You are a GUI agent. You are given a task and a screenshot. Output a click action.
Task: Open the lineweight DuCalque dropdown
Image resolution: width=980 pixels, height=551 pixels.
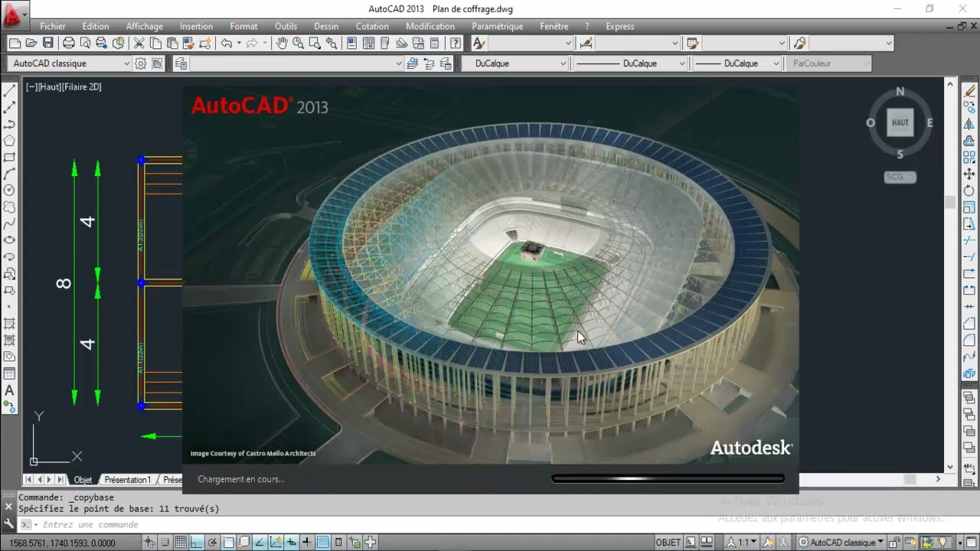(x=737, y=64)
